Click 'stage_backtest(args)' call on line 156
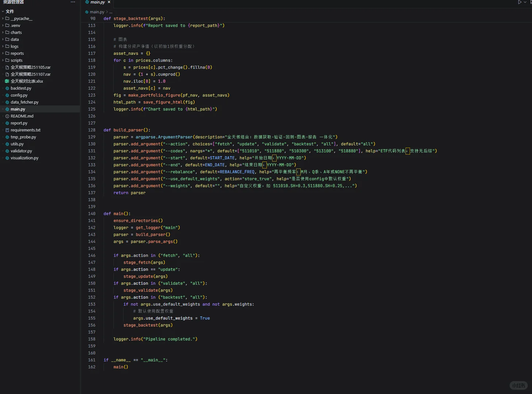Image resolution: width=532 pixels, height=394 pixels. 148,325
